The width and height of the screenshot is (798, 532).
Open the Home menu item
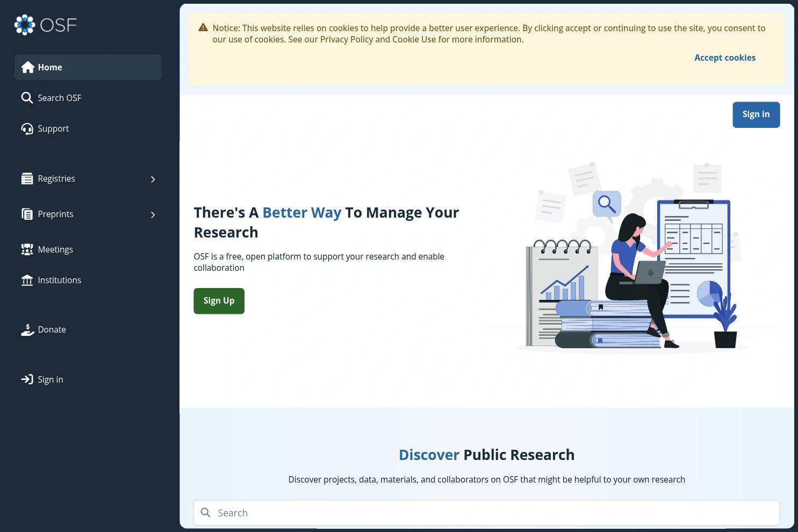88,67
